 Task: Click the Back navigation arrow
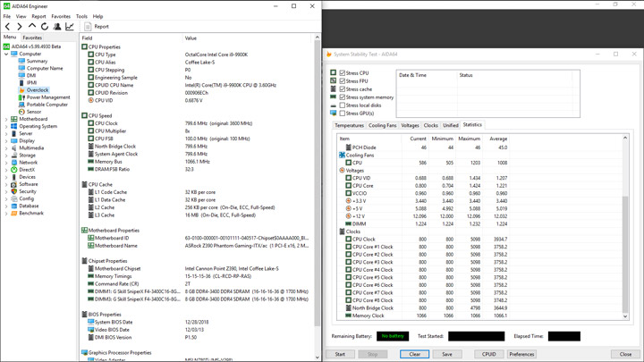coord(8,27)
